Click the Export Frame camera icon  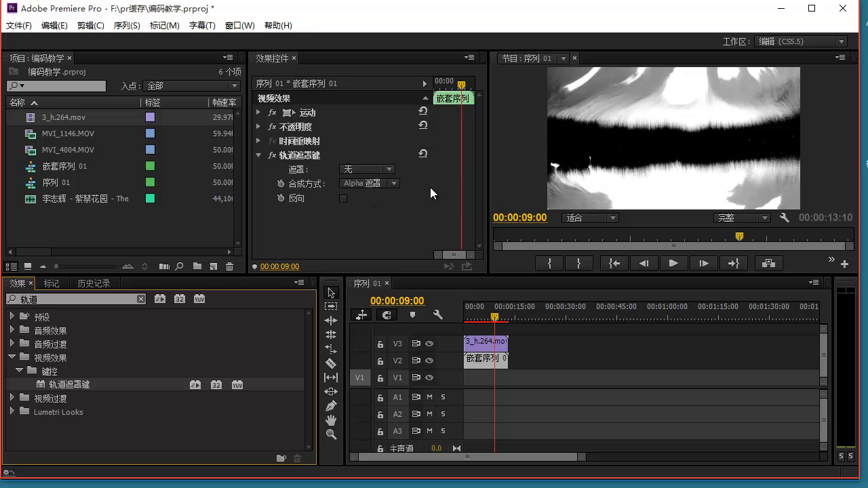tap(768, 263)
